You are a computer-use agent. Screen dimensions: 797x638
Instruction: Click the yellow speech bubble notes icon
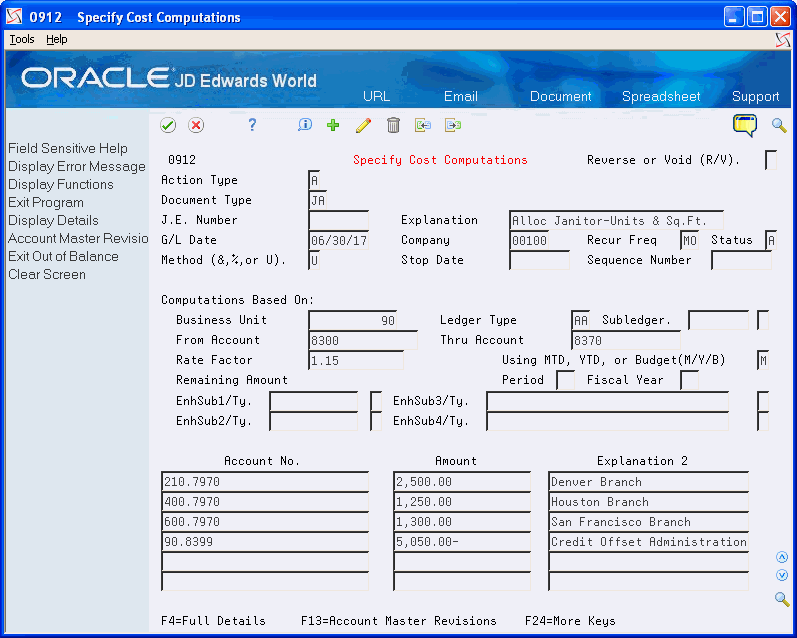(745, 125)
